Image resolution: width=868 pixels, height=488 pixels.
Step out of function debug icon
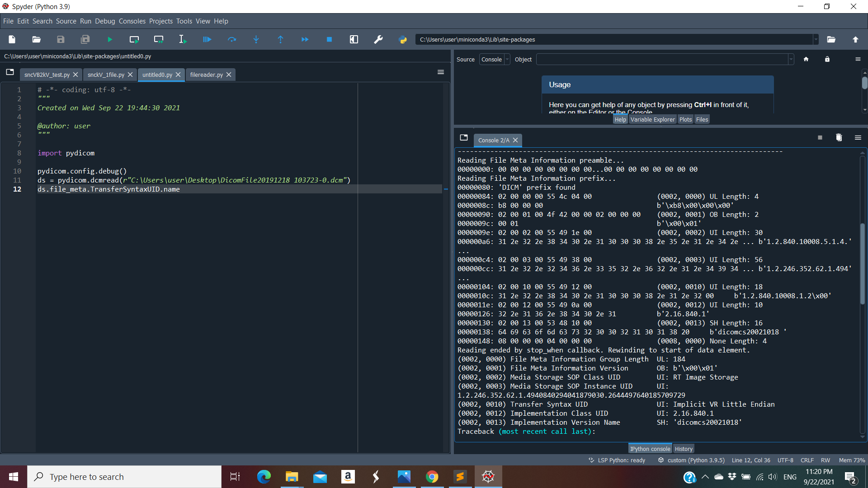[x=280, y=40]
